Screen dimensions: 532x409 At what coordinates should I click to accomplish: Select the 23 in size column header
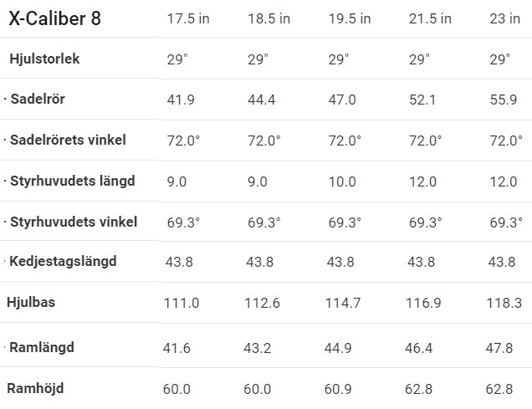click(x=504, y=19)
